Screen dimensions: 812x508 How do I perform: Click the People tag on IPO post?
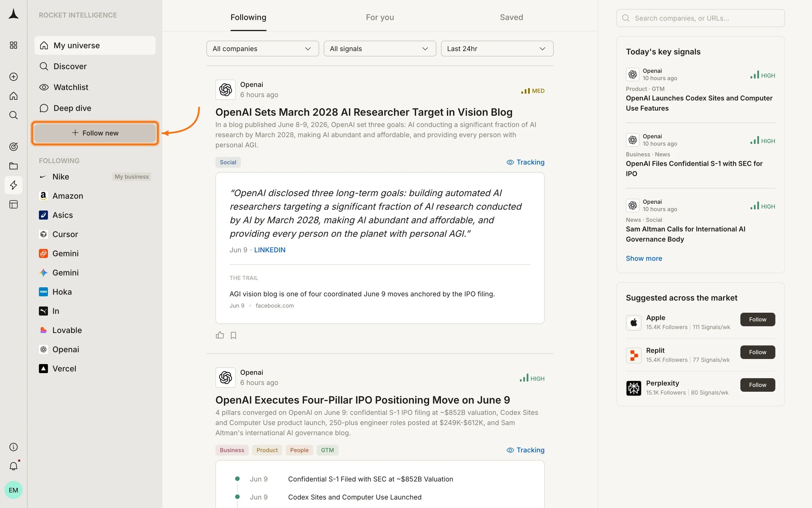pos(299,450)
